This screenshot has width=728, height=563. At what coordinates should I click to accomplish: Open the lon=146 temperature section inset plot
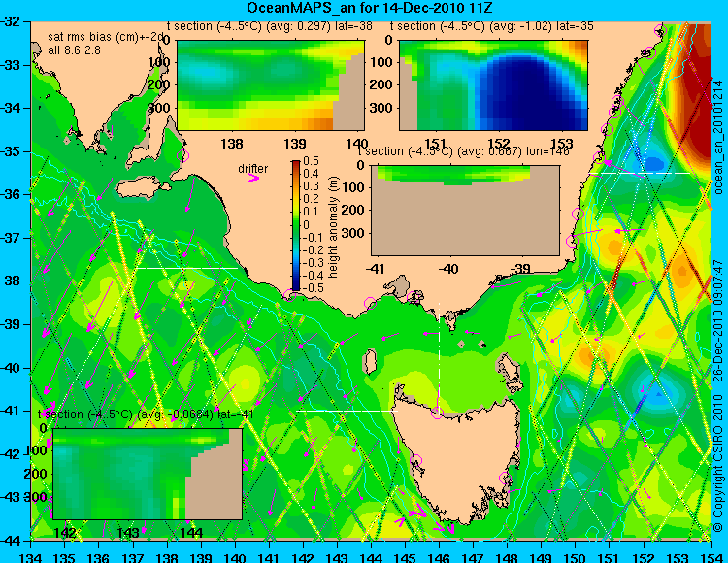click(x=466, y=211)
